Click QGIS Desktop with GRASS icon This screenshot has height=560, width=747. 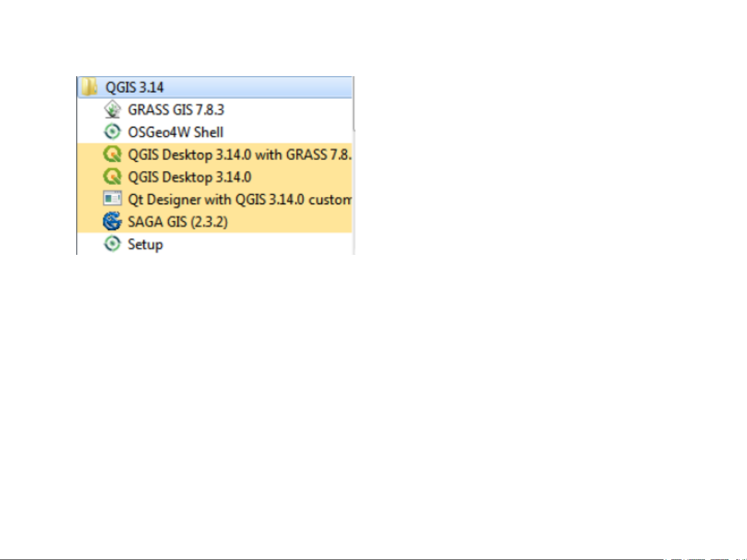[x=112, y=154]
